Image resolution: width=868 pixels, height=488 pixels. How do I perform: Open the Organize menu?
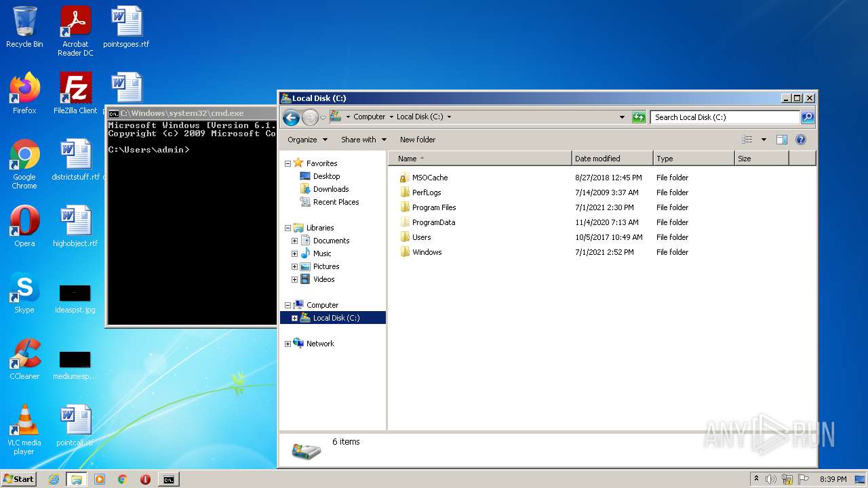pos(307,140)
